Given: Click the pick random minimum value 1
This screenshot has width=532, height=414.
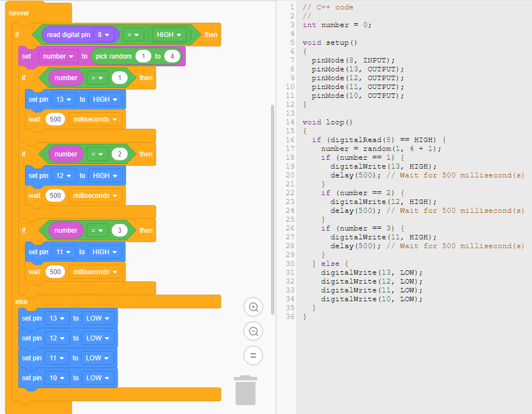Looking at the screenshot, I should [x=144, y=56].
